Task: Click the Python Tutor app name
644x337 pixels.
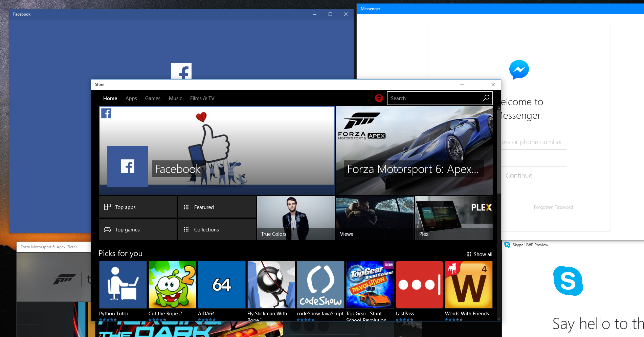Action: tap(114, 314)
